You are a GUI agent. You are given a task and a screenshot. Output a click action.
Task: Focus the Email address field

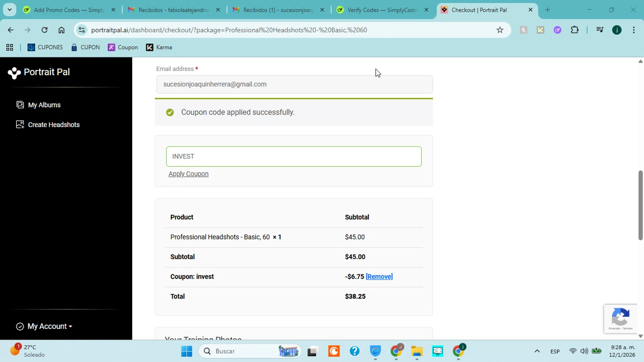294,84
